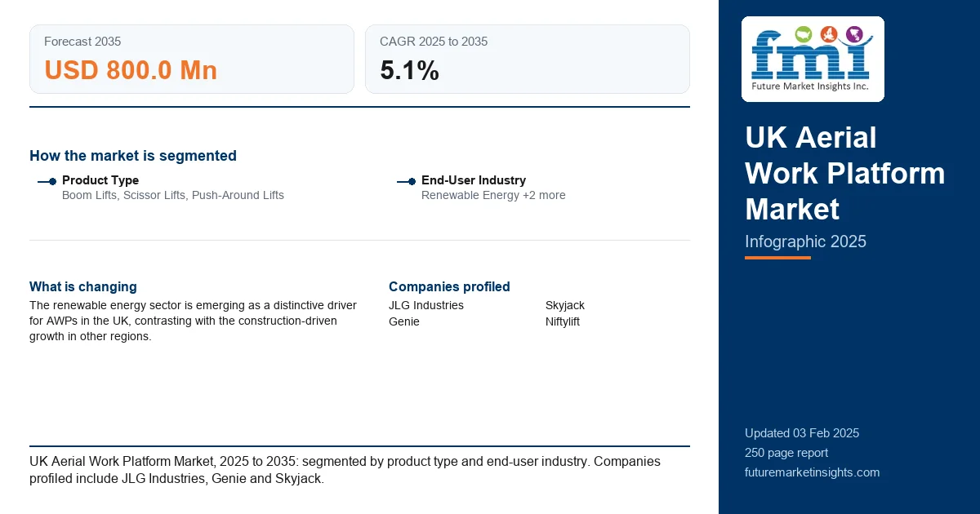Click the bottom summary sentence about segmentation

tap(345, 470)
